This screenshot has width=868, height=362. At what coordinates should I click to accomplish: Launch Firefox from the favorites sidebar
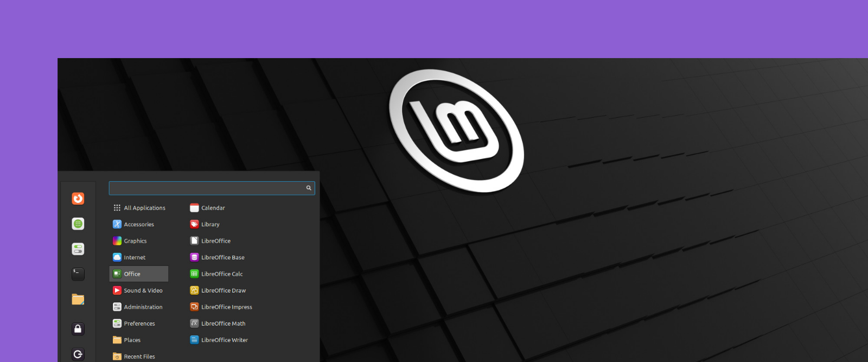78,199
